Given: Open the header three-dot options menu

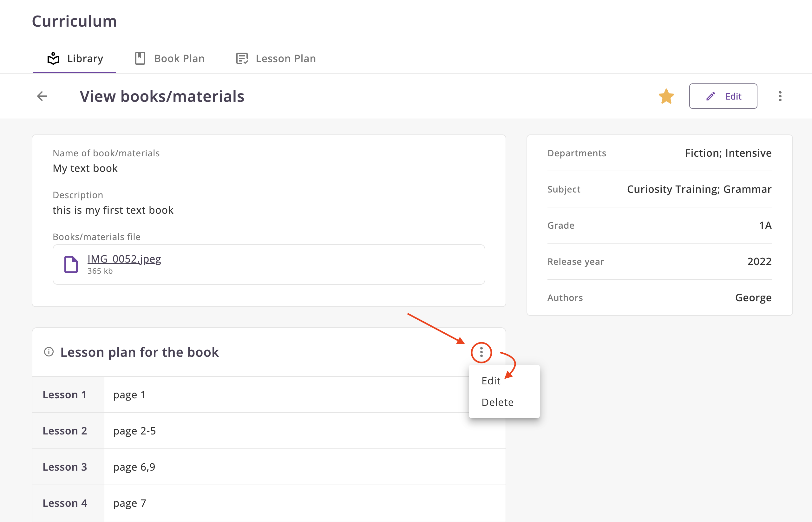Looking at the screenshot, I should pyautogui.click(x=780, y=96).
